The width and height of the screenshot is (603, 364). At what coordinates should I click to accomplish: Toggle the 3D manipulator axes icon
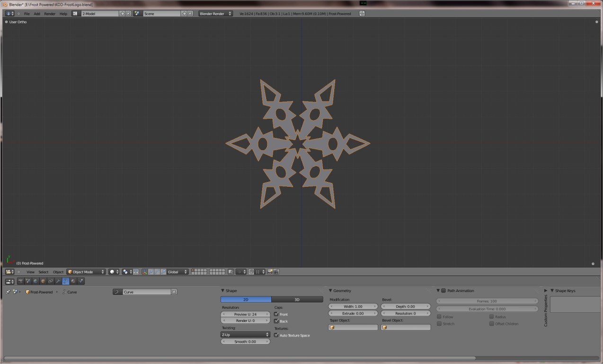tap(144, 272)
